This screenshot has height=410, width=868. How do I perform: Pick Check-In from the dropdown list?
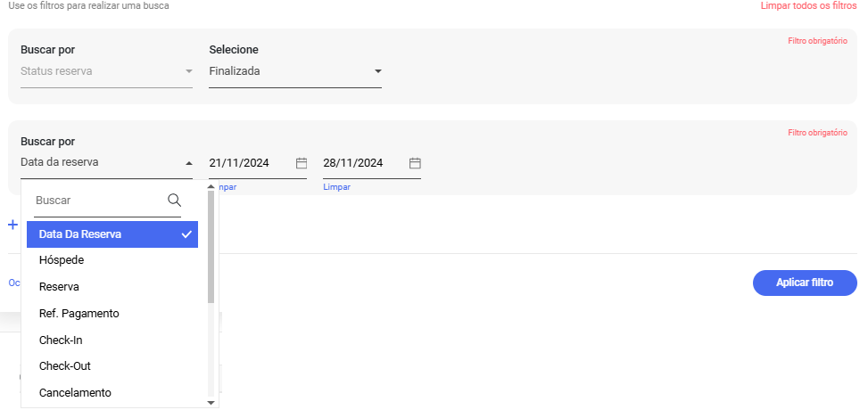tap(61, 340)
